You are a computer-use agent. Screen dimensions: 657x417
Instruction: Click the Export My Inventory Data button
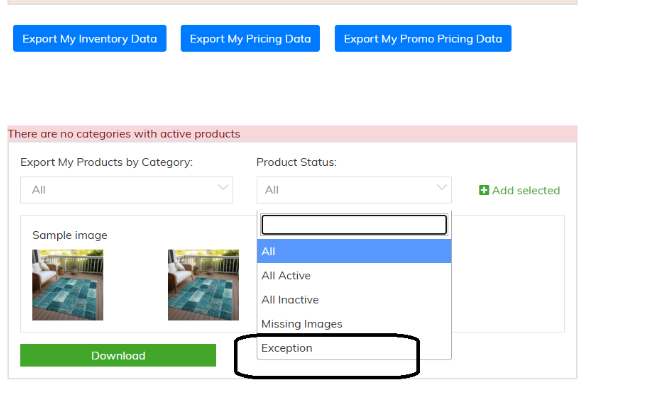pyautogui.click(x=90, y=39)
